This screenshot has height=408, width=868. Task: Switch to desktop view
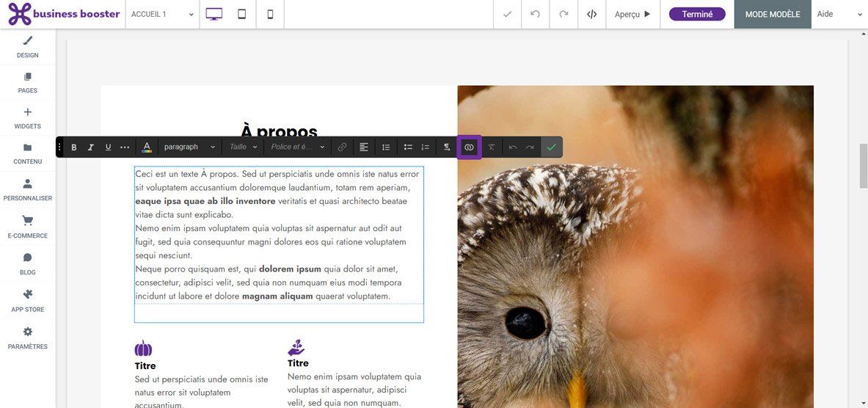coord(214,15)
